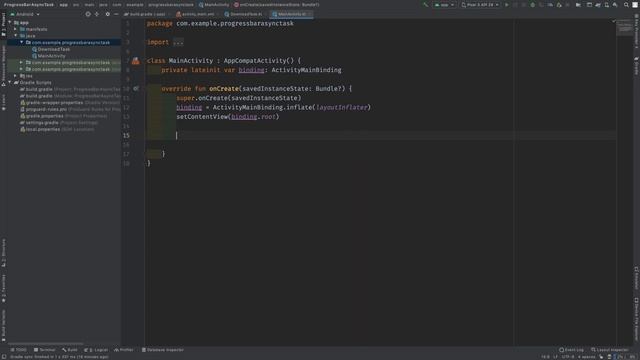
Task: Click the Build Variants side tab
Action: click(4, 325)
